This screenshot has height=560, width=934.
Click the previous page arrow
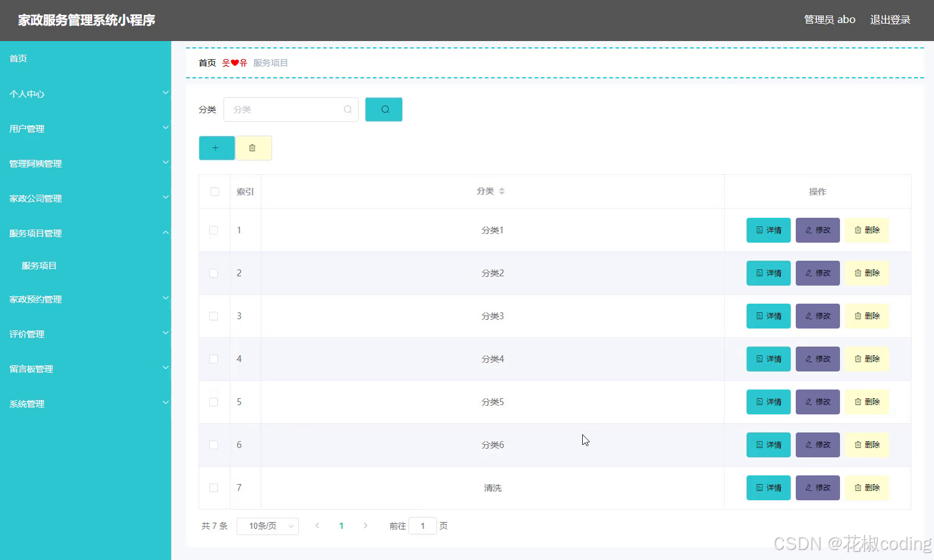click(x=318, y=526)
